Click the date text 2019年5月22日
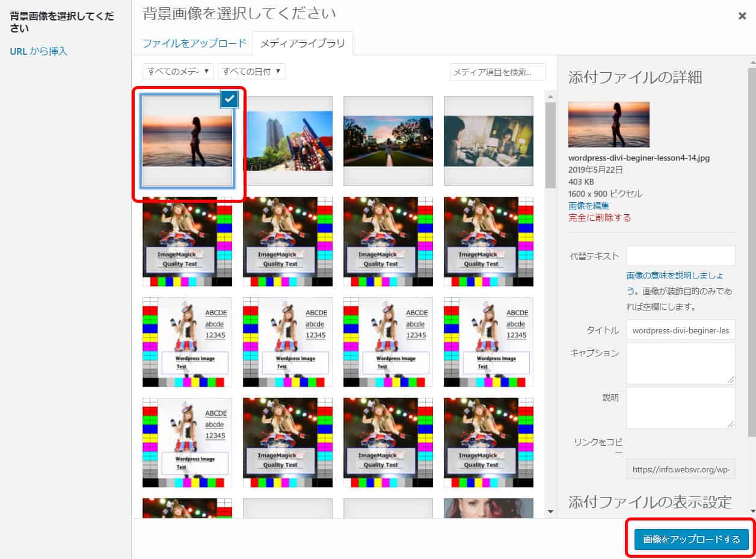The width and height of the screenshot is (756, 559). 596,170
